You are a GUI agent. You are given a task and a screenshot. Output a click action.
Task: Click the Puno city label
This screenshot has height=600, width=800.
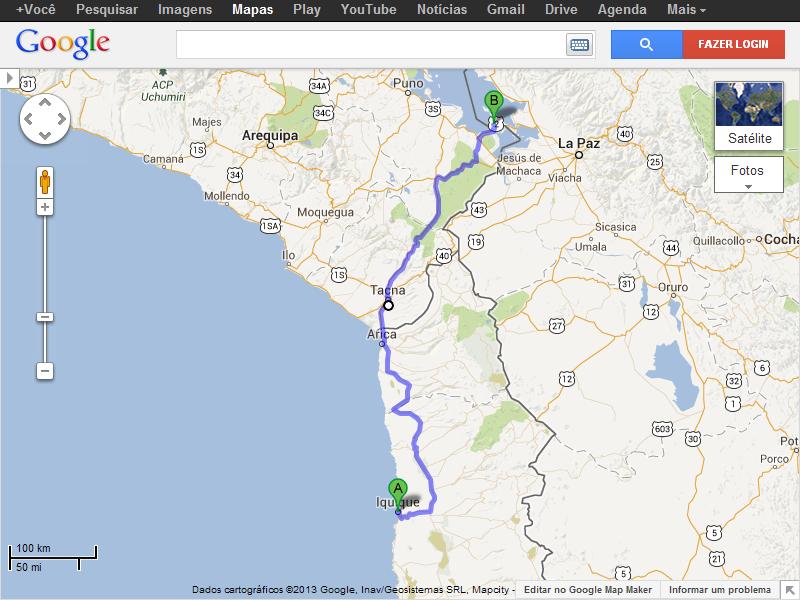coord(408,83)
